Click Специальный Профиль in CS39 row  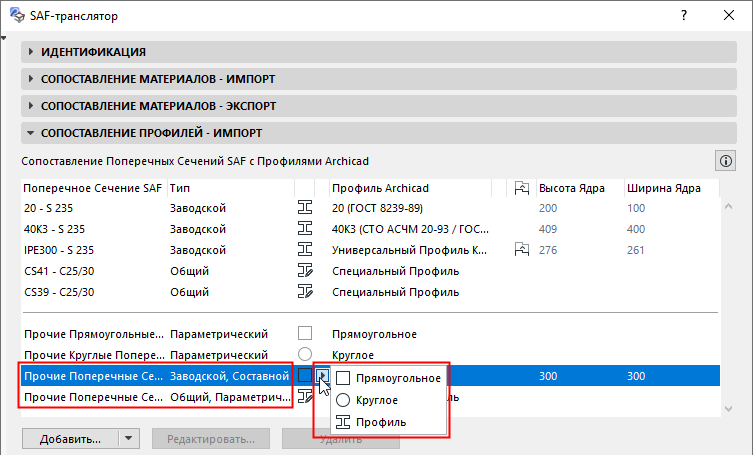click(x=395, y=292)
